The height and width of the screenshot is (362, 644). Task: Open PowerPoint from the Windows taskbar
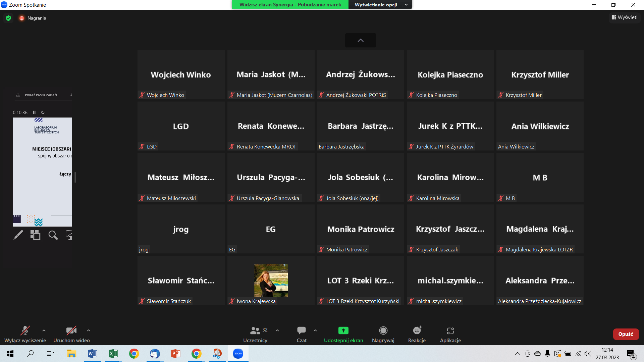pos(175,354)
